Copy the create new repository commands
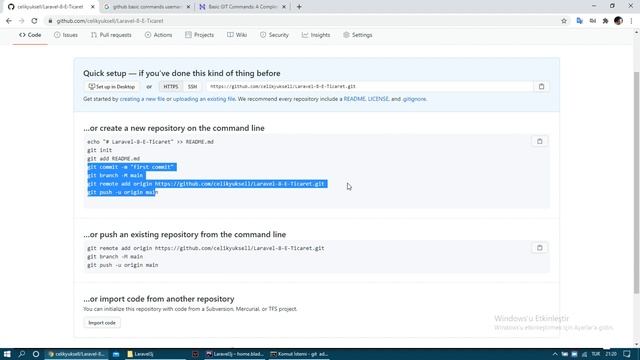The image size is (640, 360). tap(540, 141)
